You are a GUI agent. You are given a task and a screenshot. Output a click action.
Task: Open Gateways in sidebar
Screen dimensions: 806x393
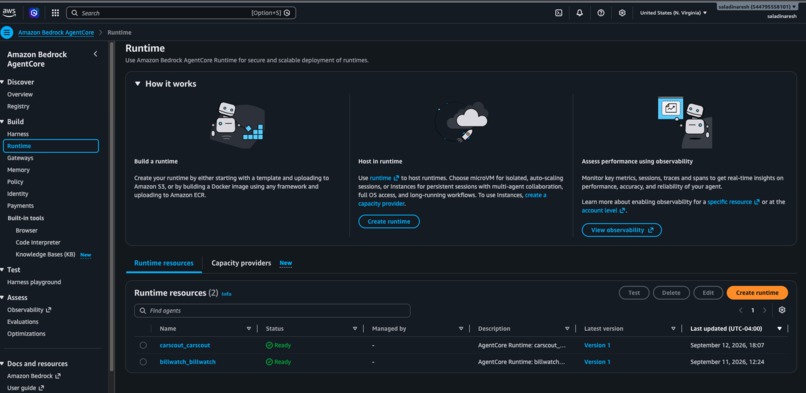pyautogui.click(x=20, y=158)
